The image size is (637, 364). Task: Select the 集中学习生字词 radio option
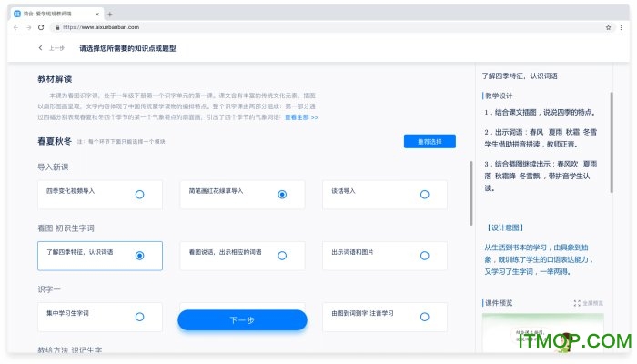coord(140,317)
